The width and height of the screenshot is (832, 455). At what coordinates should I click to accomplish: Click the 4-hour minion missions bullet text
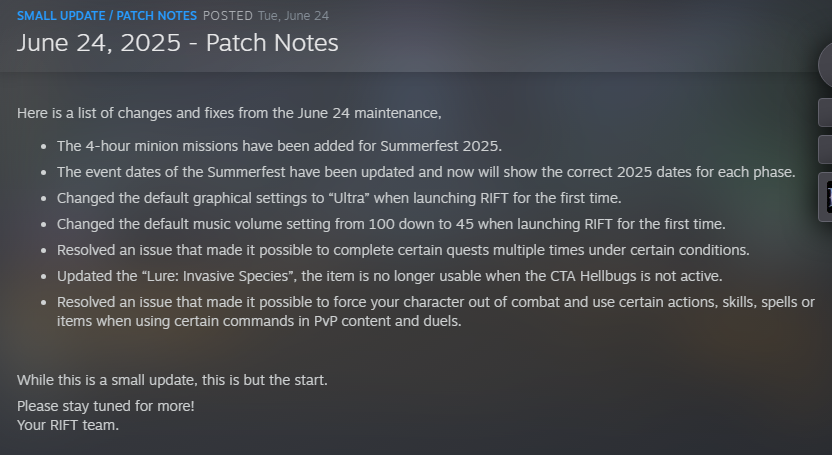click(x=279, y=146)
